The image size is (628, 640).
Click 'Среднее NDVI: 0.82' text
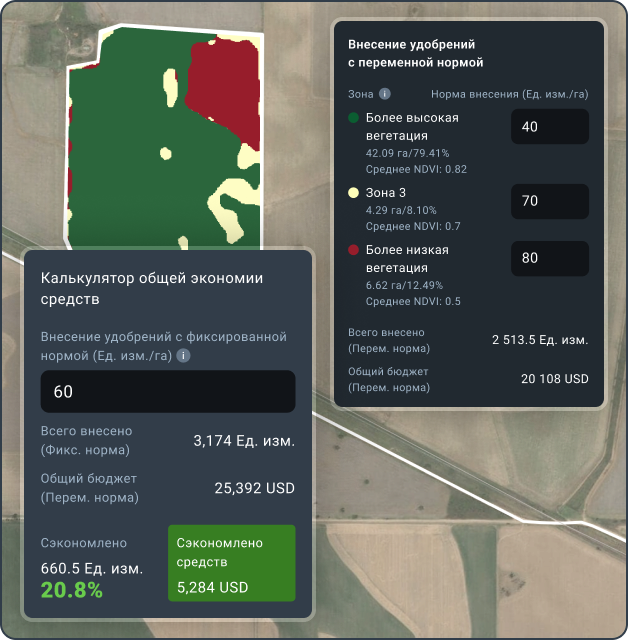[x=416, y=169]
